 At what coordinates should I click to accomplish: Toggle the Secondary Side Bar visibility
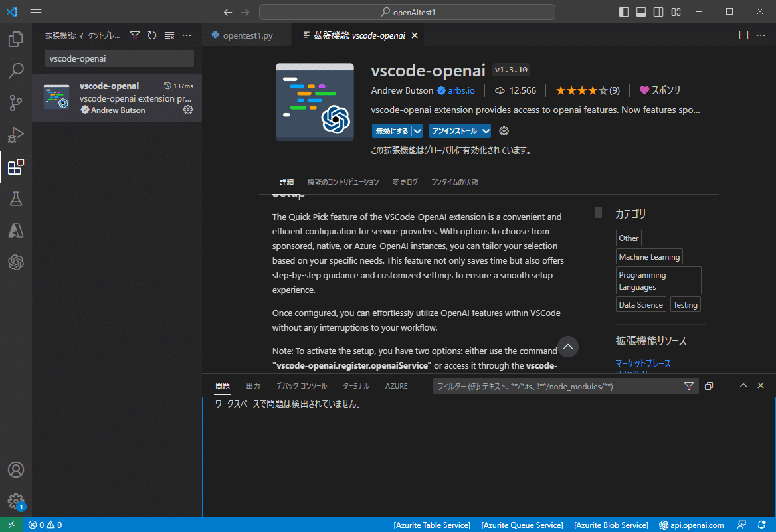point(658,11)
